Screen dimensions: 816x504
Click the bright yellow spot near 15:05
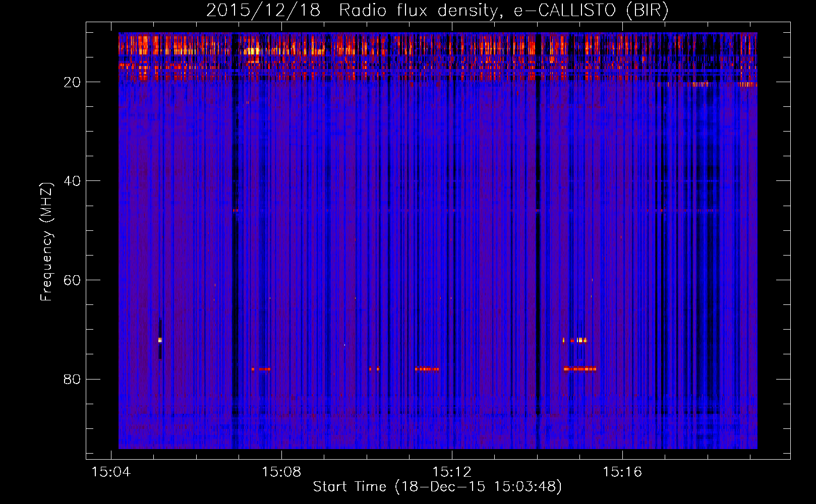pos(160,340)
